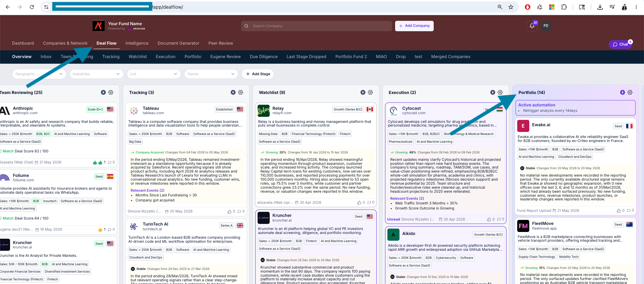Open automation icon in Portfolio column

pos(623,92)
